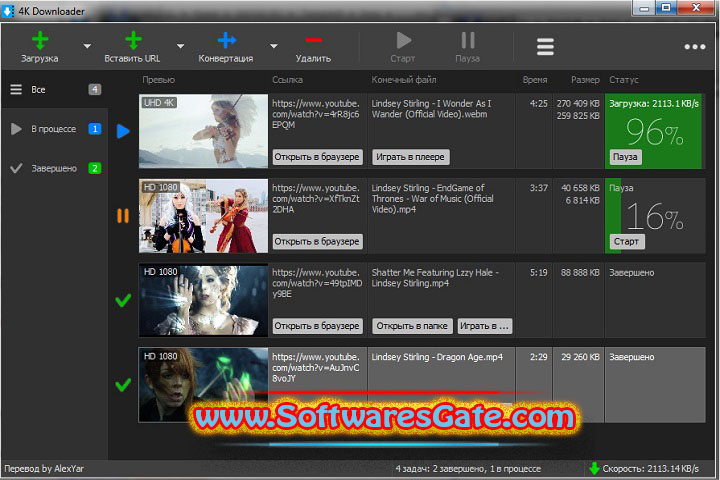
Task: Click Завершено status of Shatter Me task
Action: click(632, 273)
